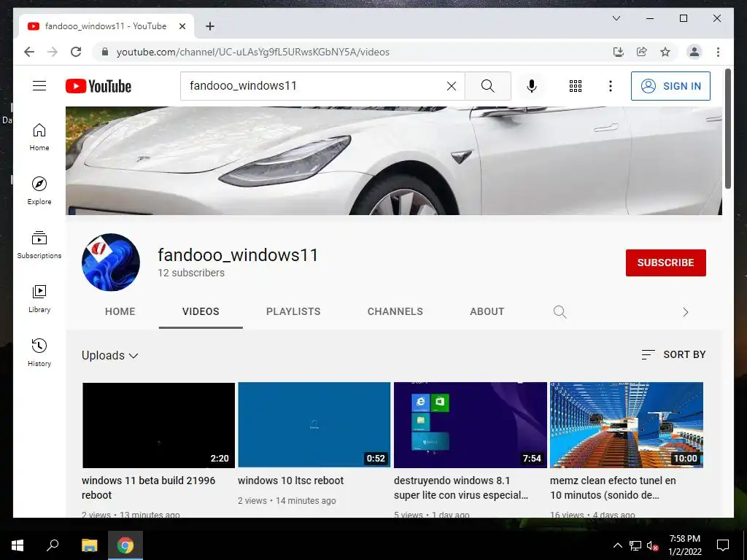Image resolution: width=747 pixels, height=560 pixels.
Task: Open video title destruyendo windows 8.1 super lite
Action: coord(461,488)
